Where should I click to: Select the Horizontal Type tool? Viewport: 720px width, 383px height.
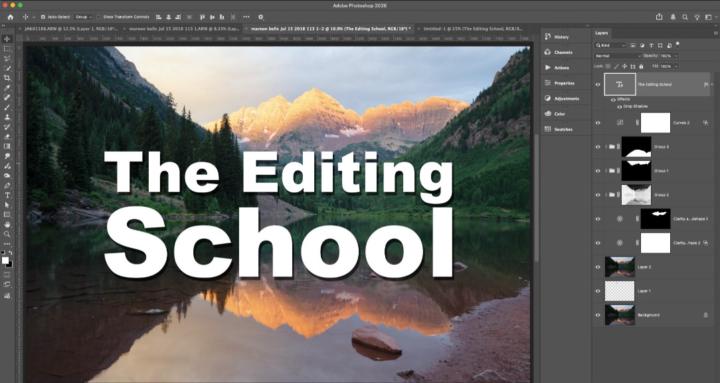7,195
